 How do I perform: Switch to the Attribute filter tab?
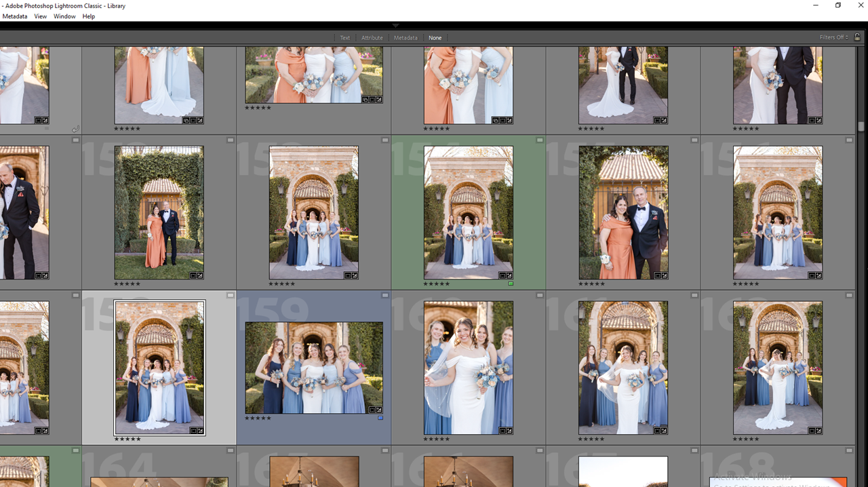[x=372, y=38]
